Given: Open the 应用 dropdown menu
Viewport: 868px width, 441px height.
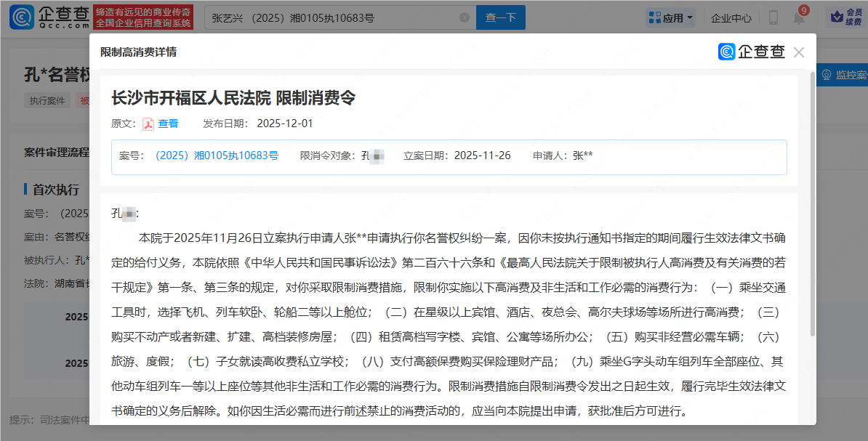Looking at the screenshot, I should pos(671,17).
